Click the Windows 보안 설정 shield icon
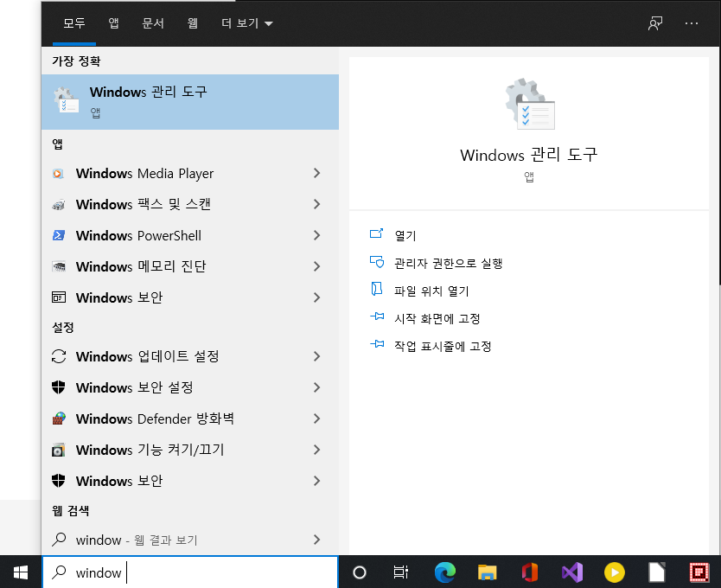721x588 pixels. [x=59, y=387]
